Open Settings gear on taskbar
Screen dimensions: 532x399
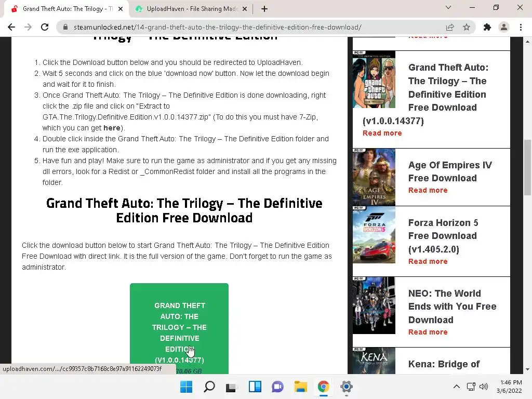coord(346,387)
